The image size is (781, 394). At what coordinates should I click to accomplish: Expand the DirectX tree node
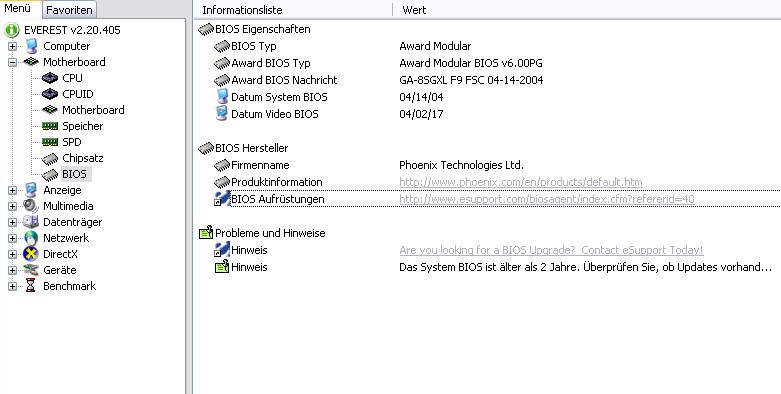pos(12,254)
